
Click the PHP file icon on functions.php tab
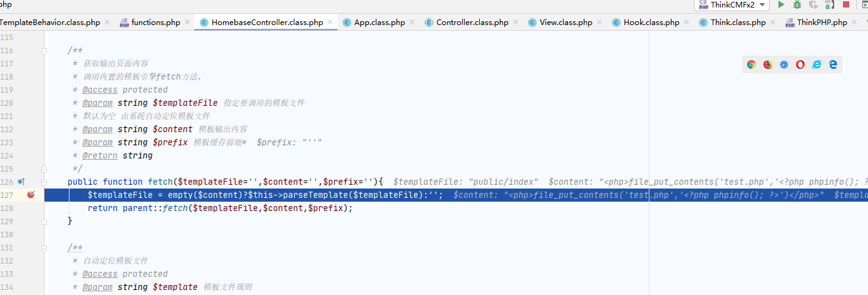pyautogui.click(x=124, y=23)
